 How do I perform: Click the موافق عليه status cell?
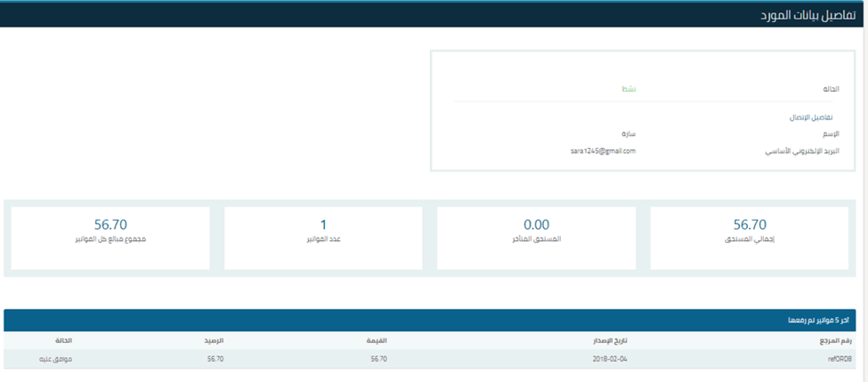click(x=55, y=358)
